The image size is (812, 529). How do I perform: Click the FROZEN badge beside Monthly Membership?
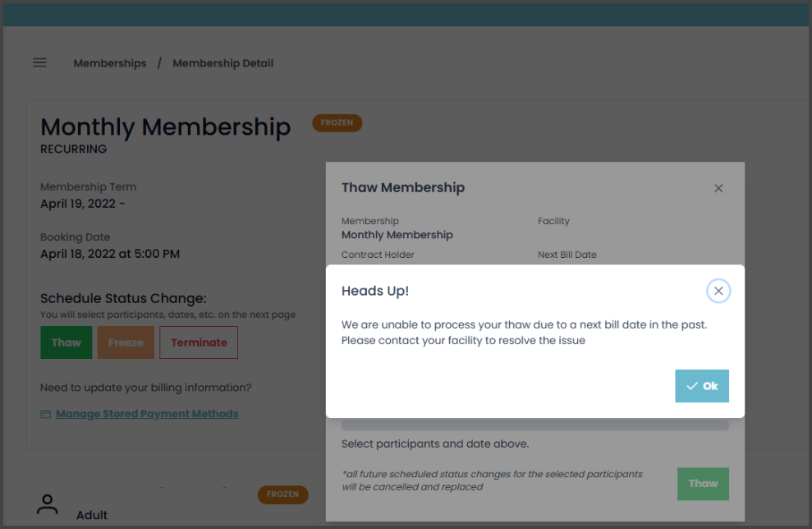coord(337,123)
